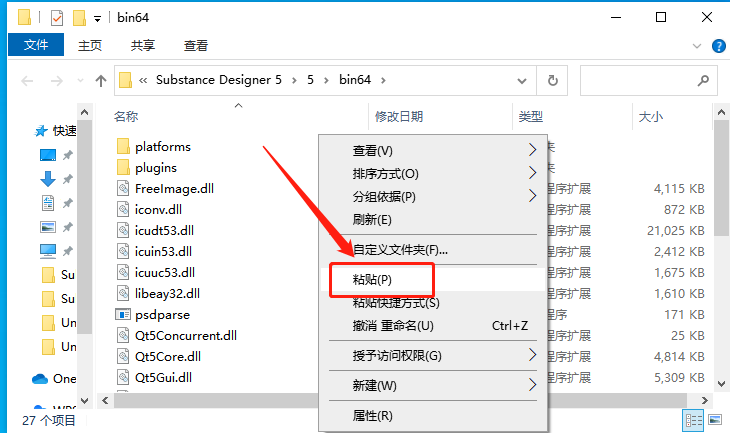Sort by 类型 column header
This screenshot has height=433, width=730.
tap(531, 116)
